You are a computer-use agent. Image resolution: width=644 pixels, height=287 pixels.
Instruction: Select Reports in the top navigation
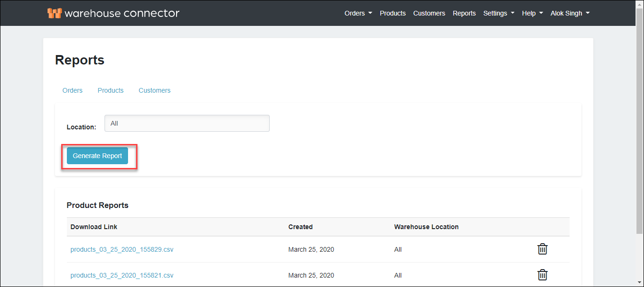click(x=464, y=13)
